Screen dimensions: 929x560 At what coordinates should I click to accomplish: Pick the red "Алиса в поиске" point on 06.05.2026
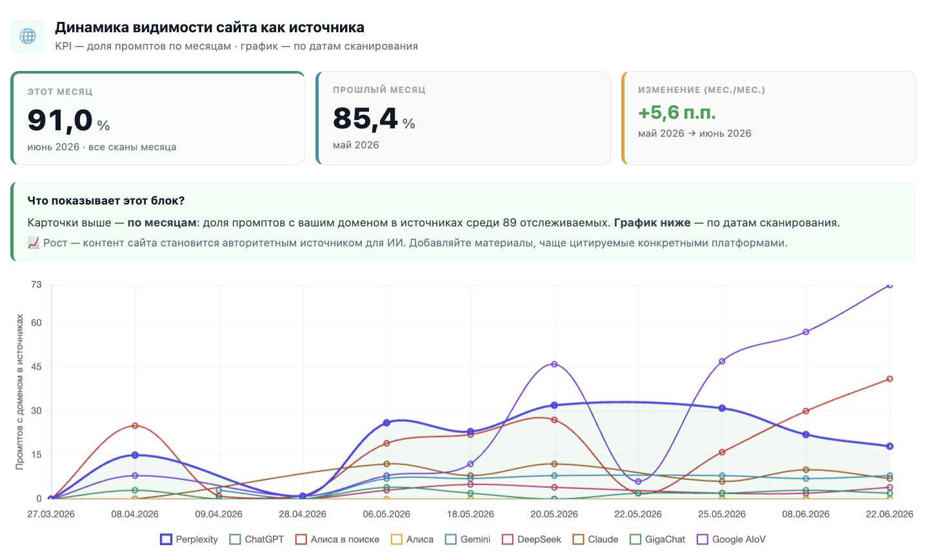386,443
